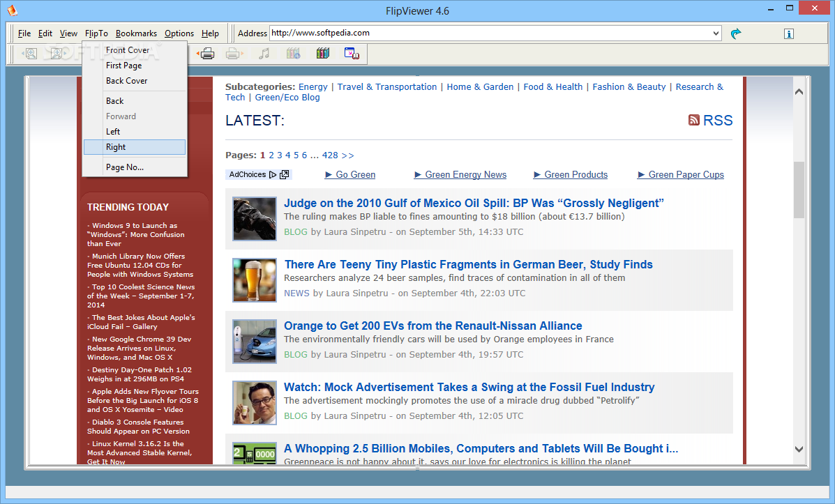Click the Green Energy News ad link

(x=465, y=174)
